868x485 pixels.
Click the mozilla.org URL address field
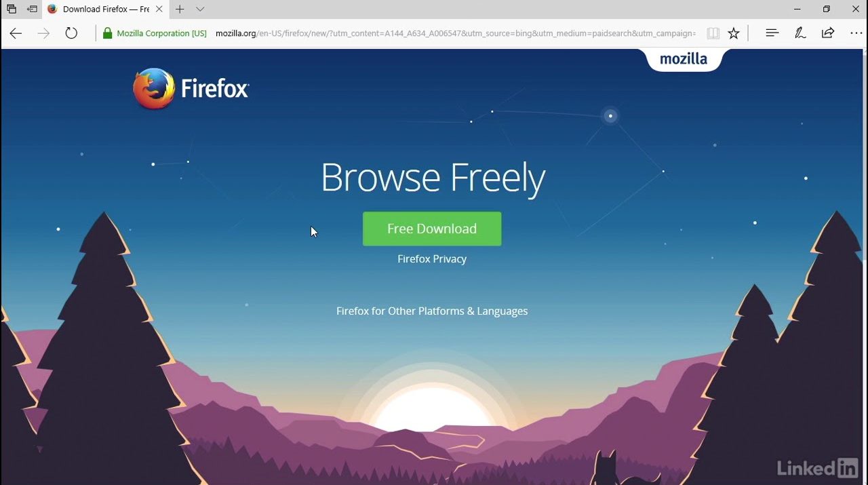pos(455,33)
